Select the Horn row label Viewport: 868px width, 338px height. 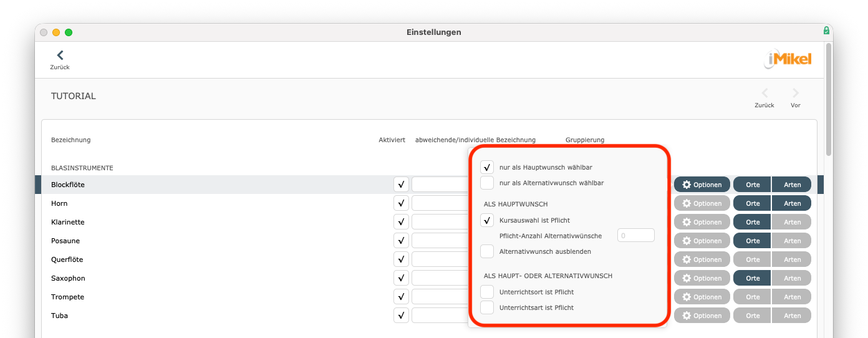pyautogui.click(x=59, y=203)
